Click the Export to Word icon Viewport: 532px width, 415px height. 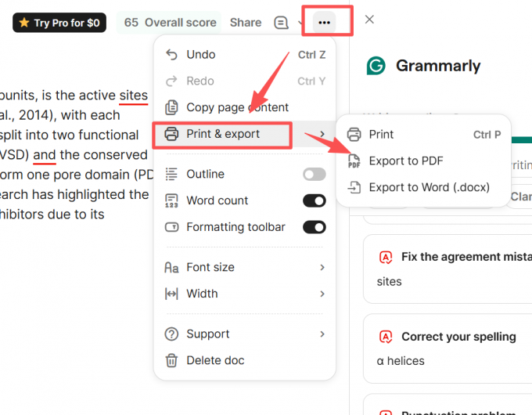[x=354, y=187]
